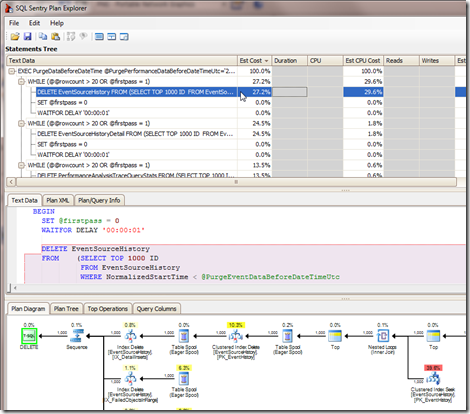Click the Est Cost sort arrow
The height and width of the screenshot is (414, 470).
click(x=266, y=61)
